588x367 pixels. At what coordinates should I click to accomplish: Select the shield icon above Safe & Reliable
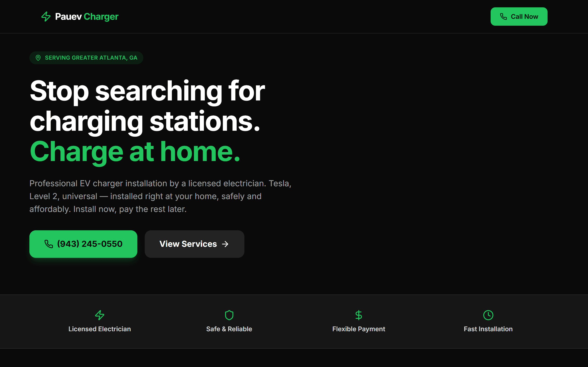click(229, 315)
